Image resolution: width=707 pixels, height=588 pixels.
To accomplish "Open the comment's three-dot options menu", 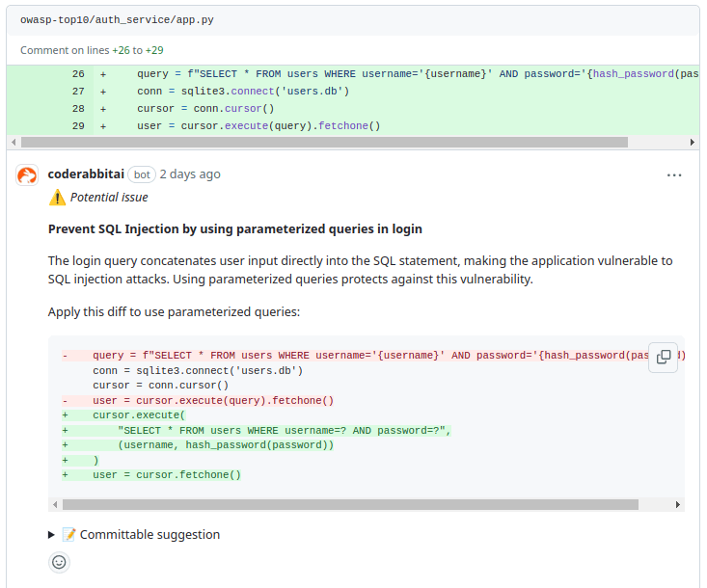I will tap(674, 175).
